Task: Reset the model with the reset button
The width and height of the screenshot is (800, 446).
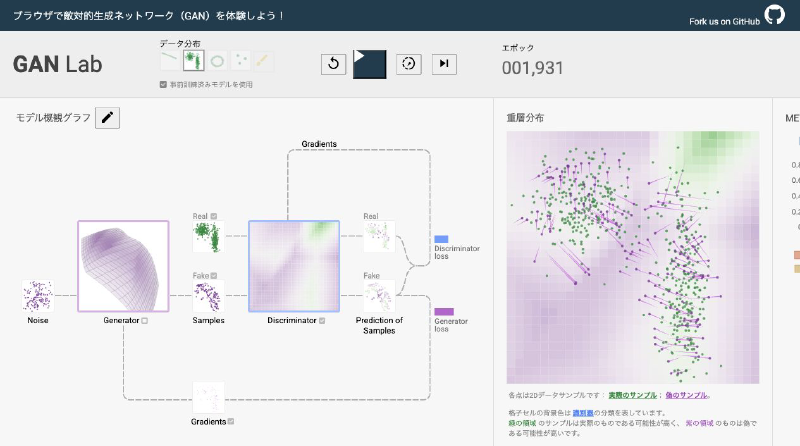Action: (x=333, y=64)
